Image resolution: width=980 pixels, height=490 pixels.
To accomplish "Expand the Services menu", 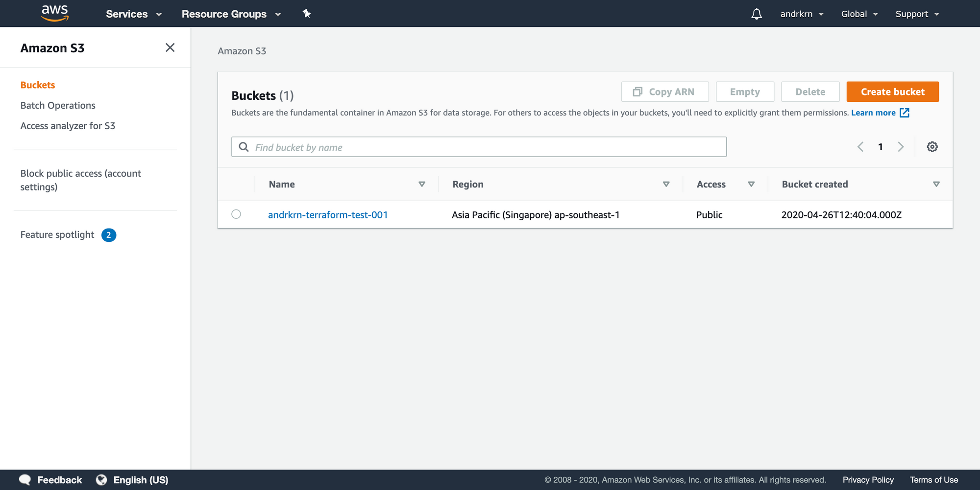I will 134,14.
